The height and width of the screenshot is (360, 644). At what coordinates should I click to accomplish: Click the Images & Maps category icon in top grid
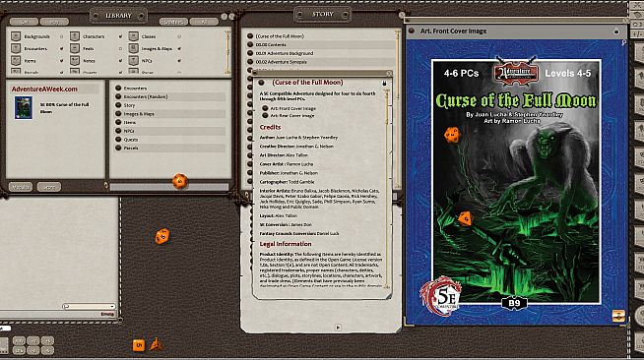point(133,48)
